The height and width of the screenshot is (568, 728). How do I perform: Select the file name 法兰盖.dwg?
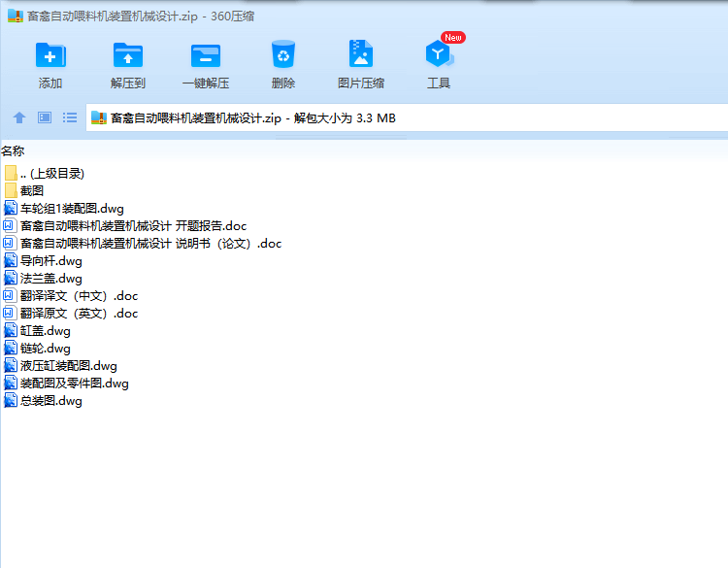(x=51, y=279)
